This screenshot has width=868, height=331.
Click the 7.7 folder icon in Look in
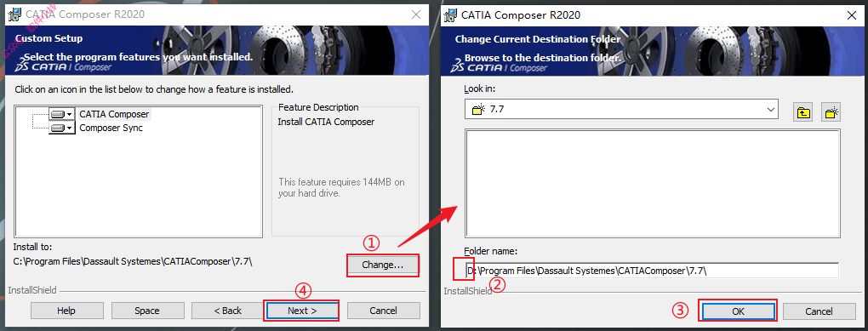pos(477,109)
